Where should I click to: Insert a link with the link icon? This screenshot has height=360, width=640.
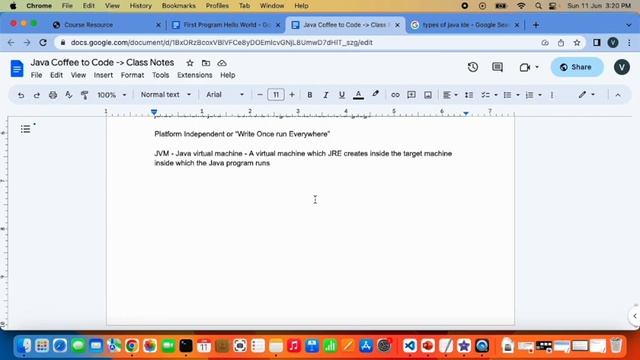[x=395, y=95]
